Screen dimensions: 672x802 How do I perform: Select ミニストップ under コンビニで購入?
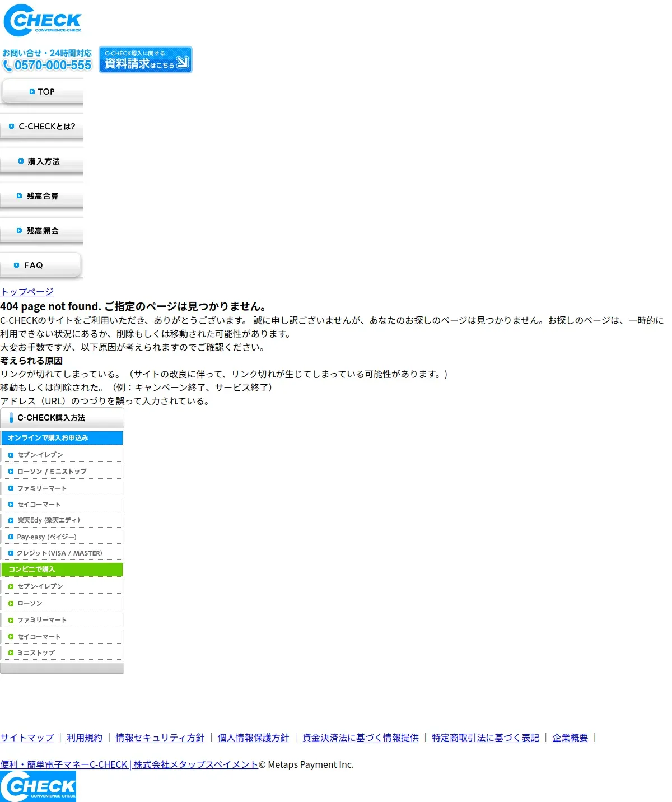(x=62, y=653)
